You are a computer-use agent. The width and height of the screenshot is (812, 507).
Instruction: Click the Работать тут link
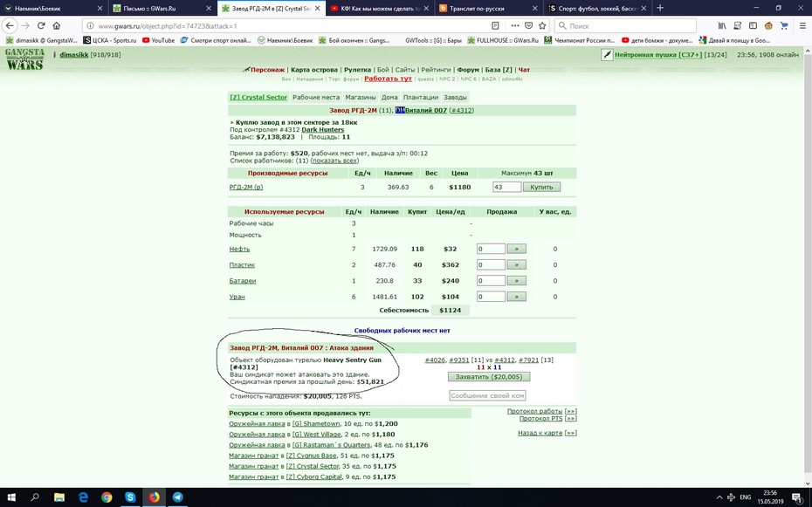[x=388, y=79]
